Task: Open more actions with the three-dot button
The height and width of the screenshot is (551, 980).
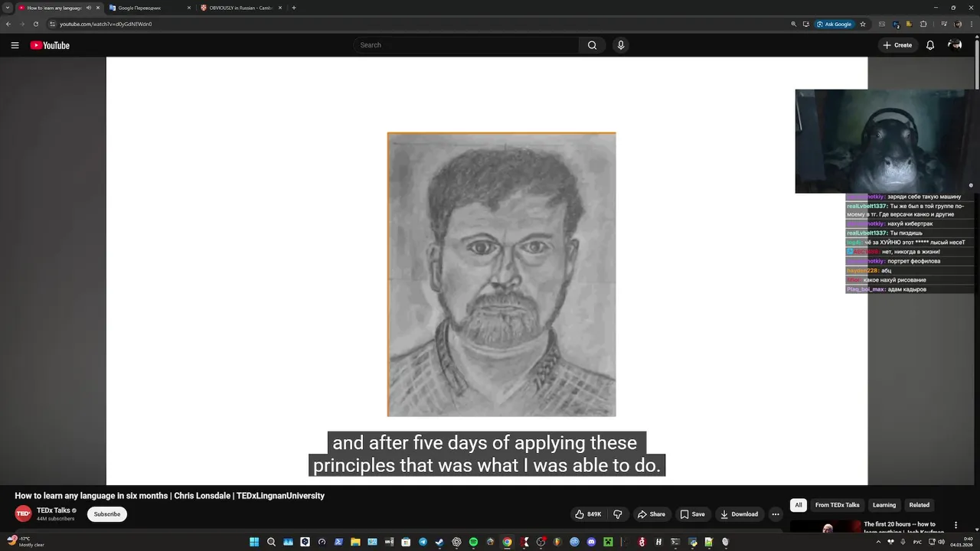Action: pyautogui.click(x=776, y=514)
